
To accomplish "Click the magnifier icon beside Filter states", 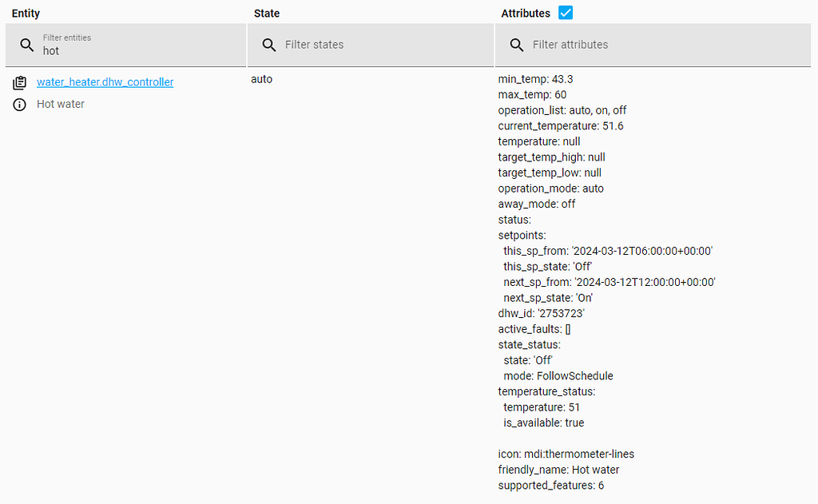I will (x=269, y=45).
